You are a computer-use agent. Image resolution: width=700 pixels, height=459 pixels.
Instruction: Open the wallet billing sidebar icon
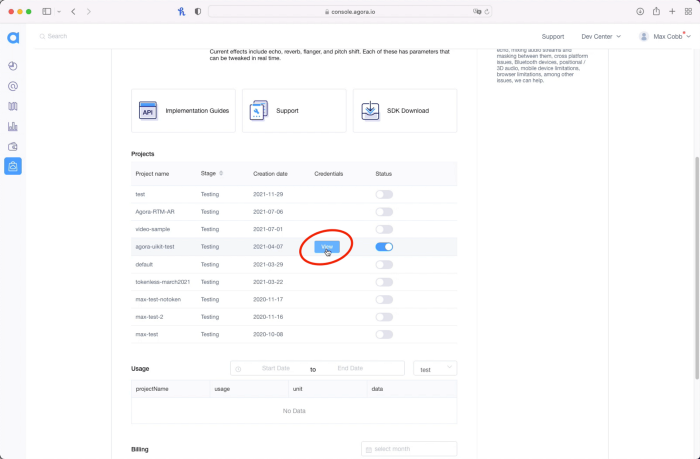pos(13,146)
